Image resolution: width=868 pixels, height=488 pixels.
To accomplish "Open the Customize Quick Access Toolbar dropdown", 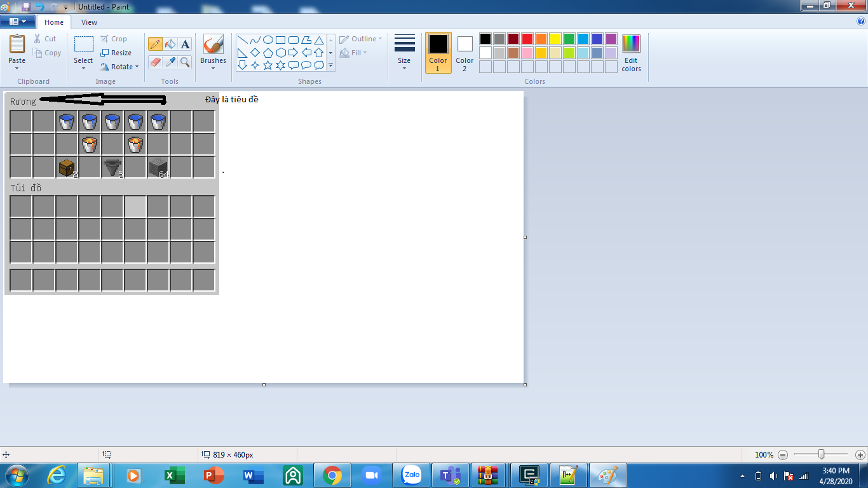I will [65, 7].
